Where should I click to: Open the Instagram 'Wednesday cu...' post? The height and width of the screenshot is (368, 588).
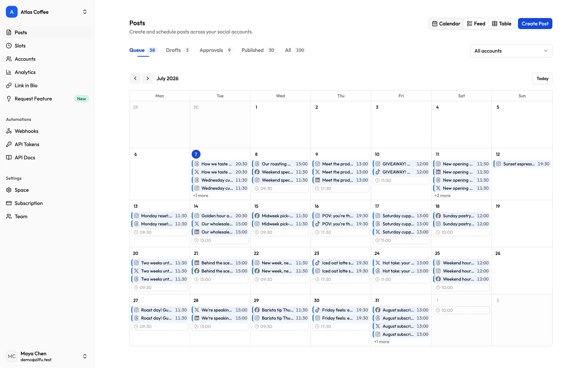click(220, 188)
